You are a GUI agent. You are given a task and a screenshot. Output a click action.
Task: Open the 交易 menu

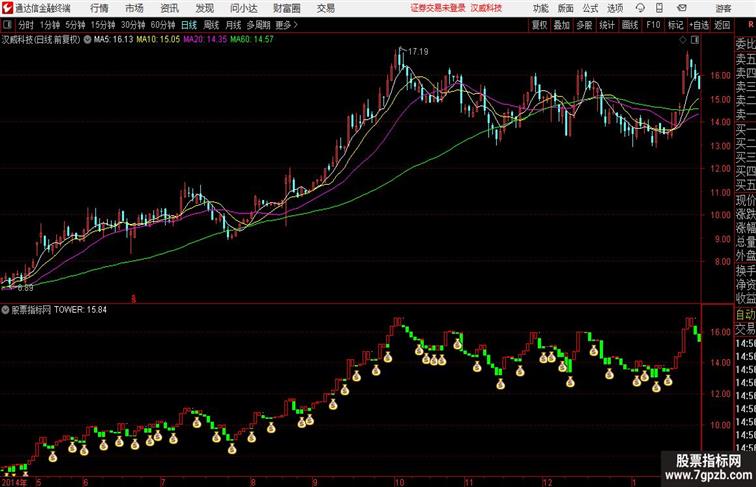(x=326, y=8)
